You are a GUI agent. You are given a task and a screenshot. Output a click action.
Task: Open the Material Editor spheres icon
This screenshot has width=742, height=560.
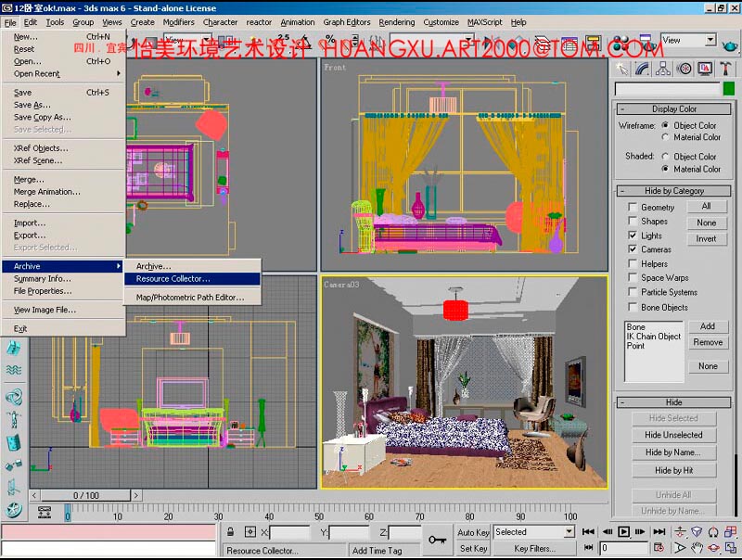[x=620, y=44]
